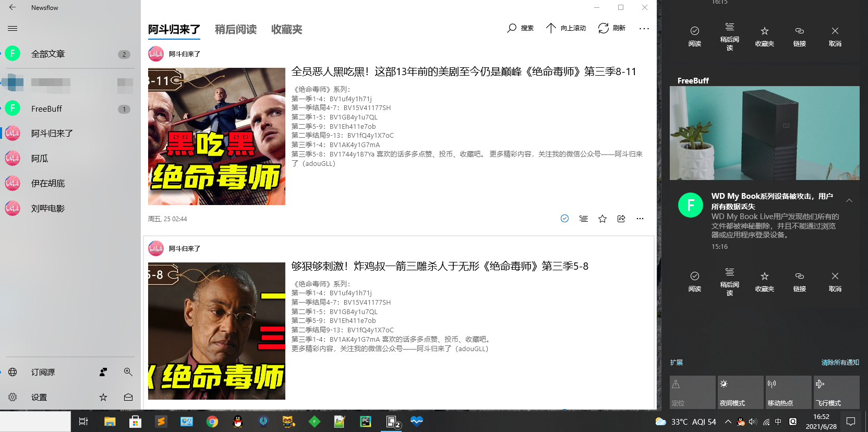868x432 pixels.
Task: Open article title 全员恶人黑吃黑 第三季8-11
Action: point(464,71)
